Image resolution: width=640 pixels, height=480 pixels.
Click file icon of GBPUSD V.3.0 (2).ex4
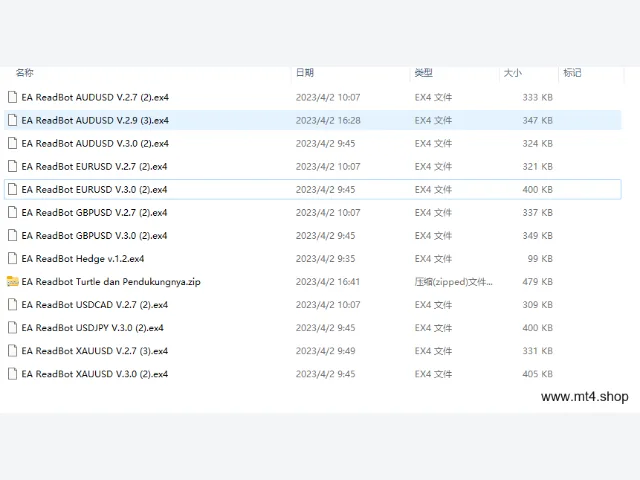pos(13,236)
